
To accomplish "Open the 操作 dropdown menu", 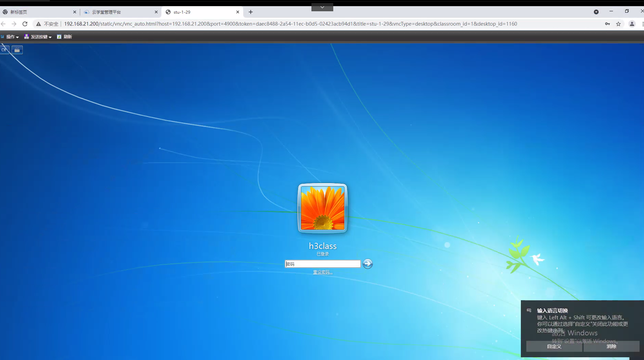I will click(x=10, y=37).
